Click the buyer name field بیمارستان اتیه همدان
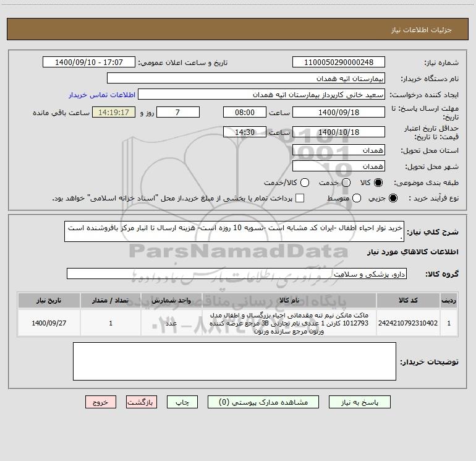This screenshot has width=476, height=461. click(x=246, y=79)
